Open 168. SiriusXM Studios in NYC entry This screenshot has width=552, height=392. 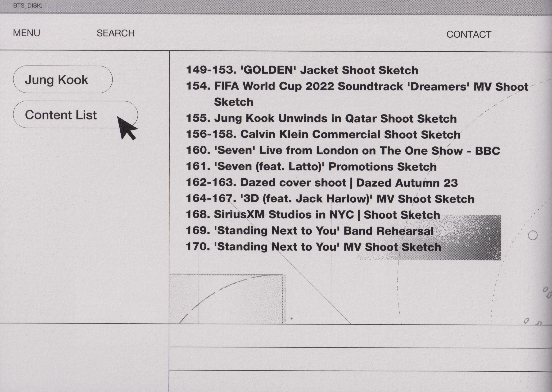click(x=313, y=215)
